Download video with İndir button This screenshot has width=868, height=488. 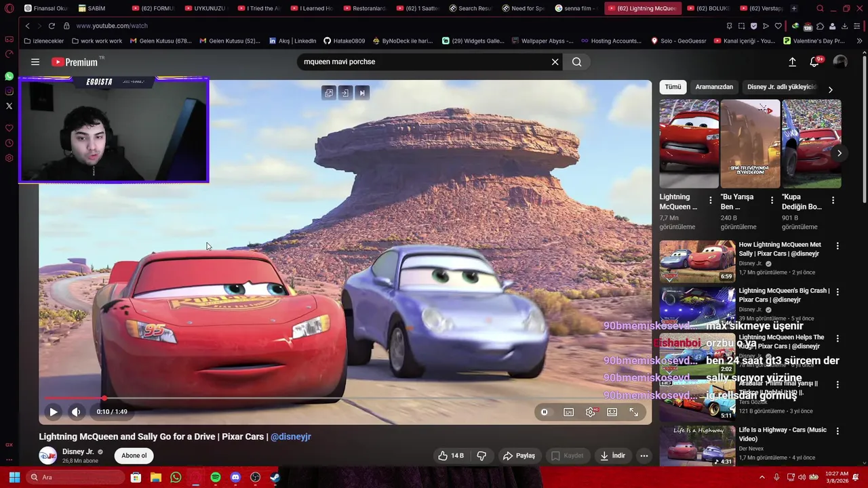tap(612, 455)
